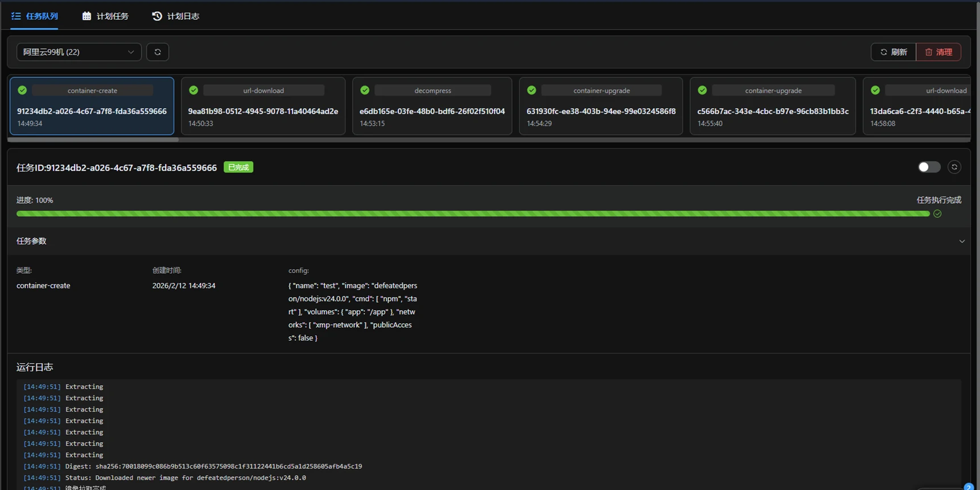Click the 已完成 status badge

[238, 167]
